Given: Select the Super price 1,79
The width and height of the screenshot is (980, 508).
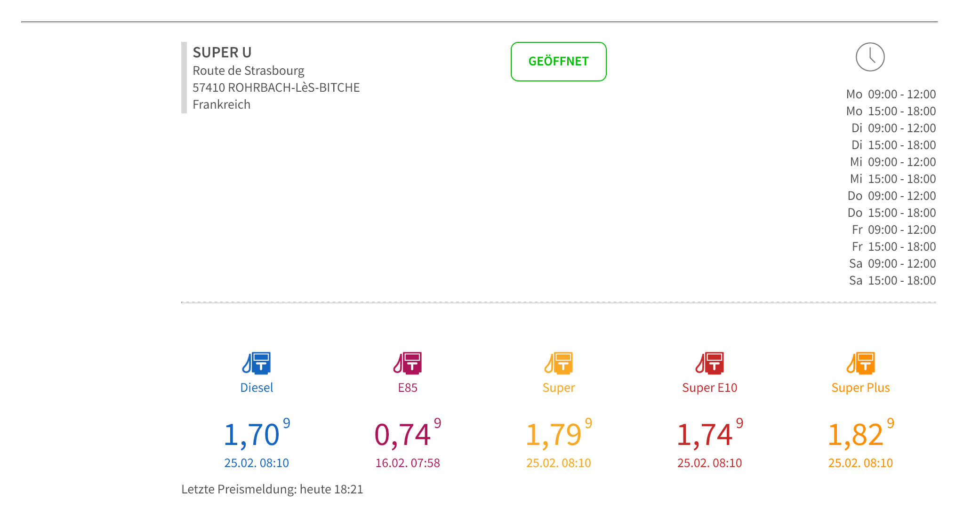Looking at the screenshot, I should 554,435.
